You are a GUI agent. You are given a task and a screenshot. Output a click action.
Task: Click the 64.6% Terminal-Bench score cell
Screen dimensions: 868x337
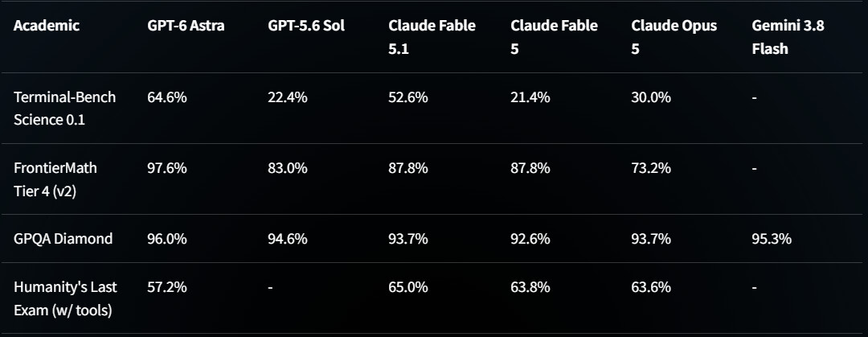[x=167, y=97]
